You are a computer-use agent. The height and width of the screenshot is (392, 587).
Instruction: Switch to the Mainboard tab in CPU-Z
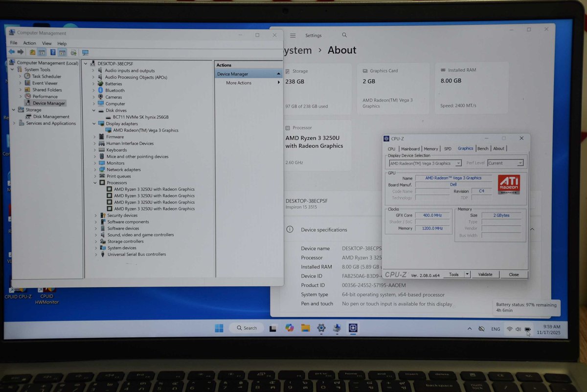(410, 149)
